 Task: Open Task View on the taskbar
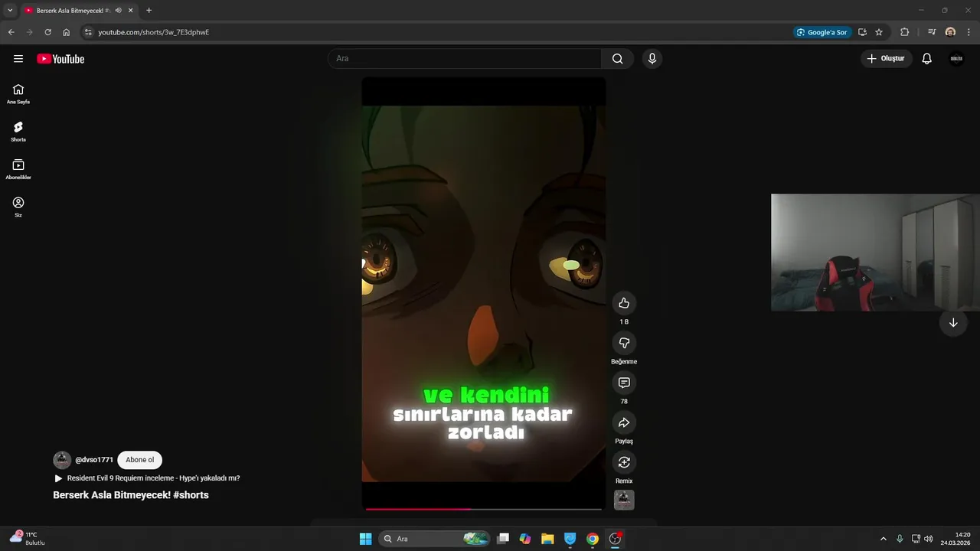click(x=503, y=539)
